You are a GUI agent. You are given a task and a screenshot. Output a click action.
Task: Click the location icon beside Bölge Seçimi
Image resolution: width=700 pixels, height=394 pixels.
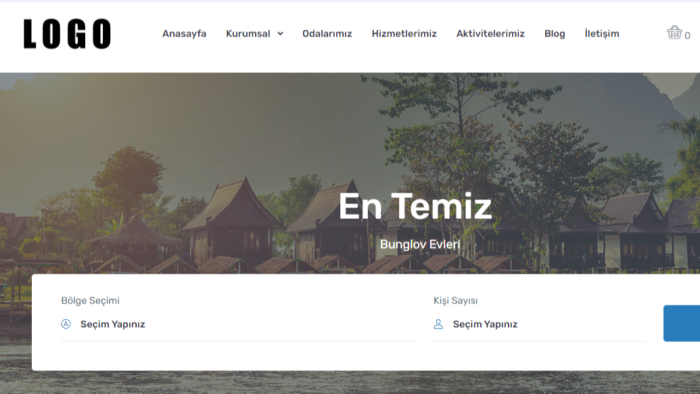tap(66, 324)
